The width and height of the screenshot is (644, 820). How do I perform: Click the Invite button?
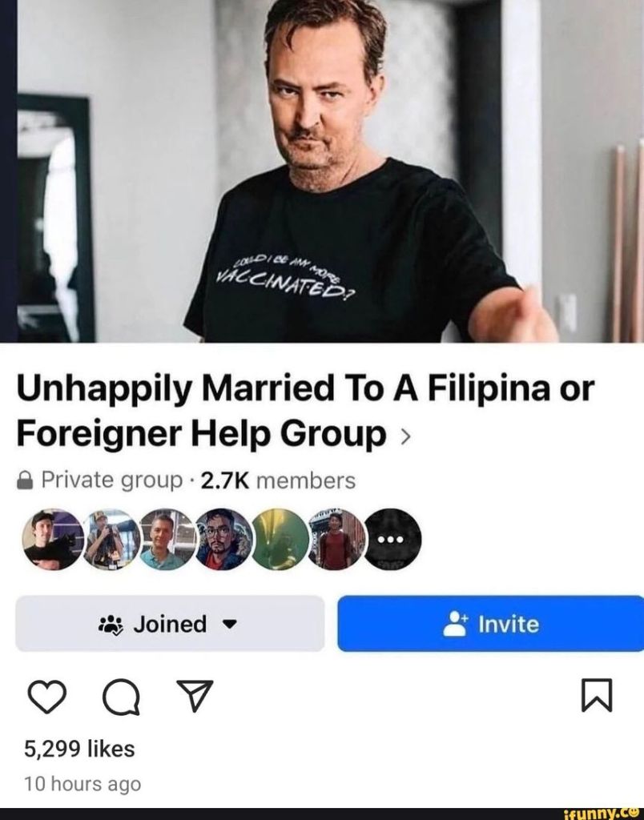(491, 623)
